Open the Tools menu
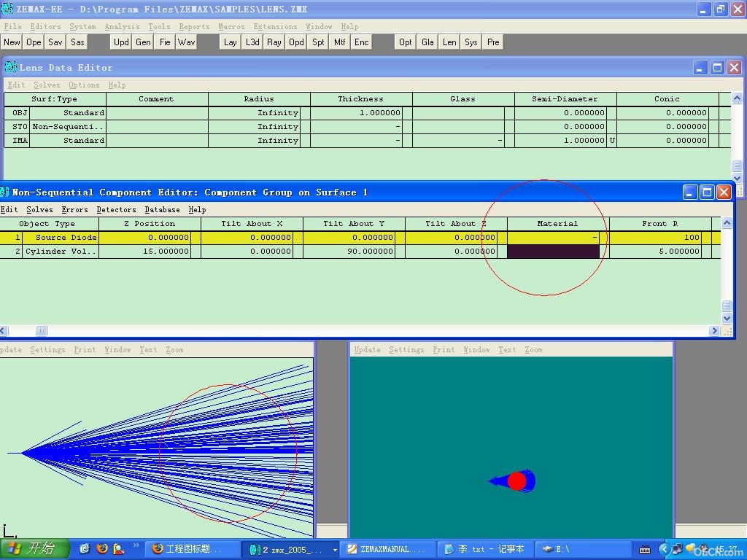The width and height of the screenshot is (747, 560). pyautogui.click(x=159, y=27)
